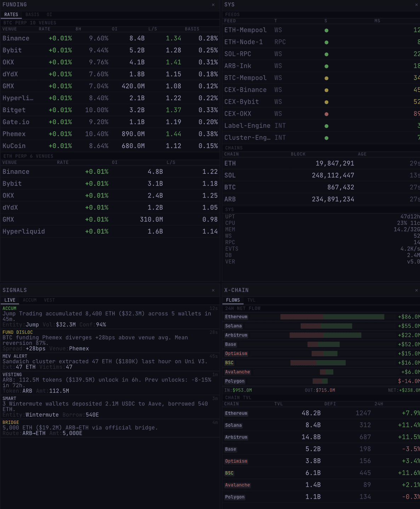Click CEX-OKX red status dot
This screenshot has width=420, height=509.
tap(327, 114)
